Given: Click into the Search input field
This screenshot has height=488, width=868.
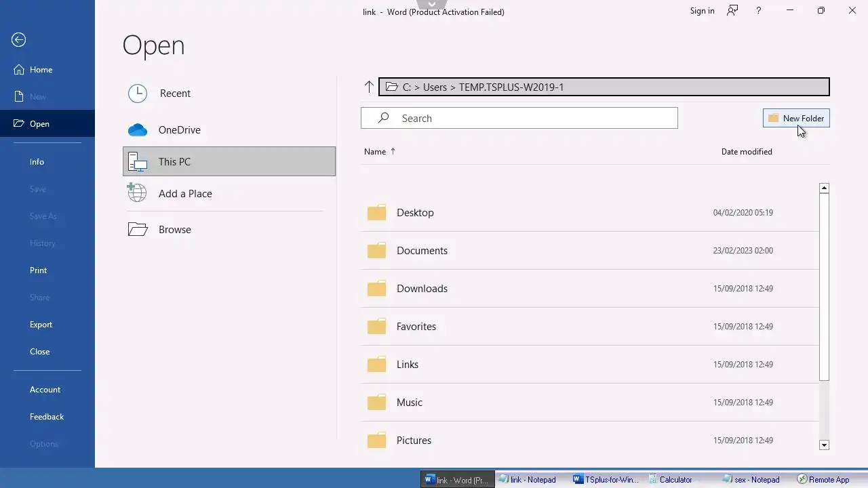Looking at the screenshot, I should [x=519, y=118].
